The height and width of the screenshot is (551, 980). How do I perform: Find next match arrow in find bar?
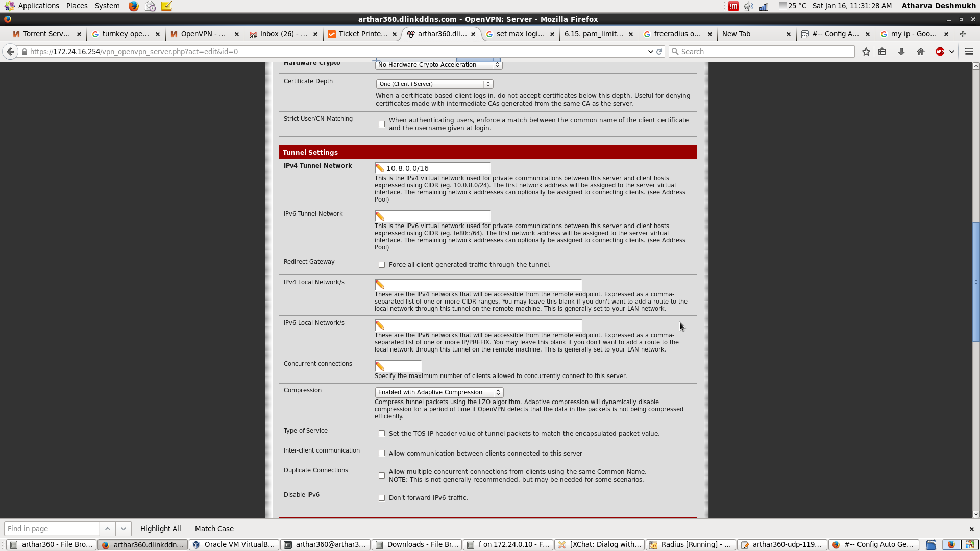point(124,529)
